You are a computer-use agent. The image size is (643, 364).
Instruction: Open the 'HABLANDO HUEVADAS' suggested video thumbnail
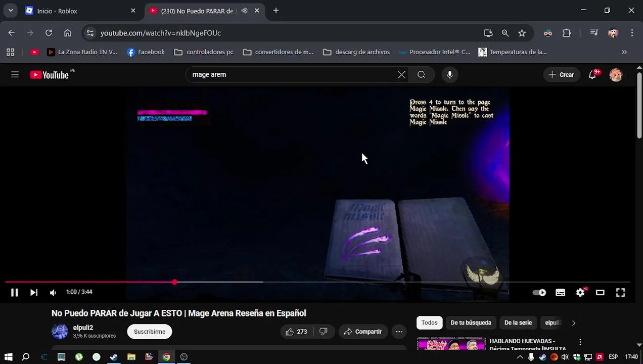tap(451, 344)
